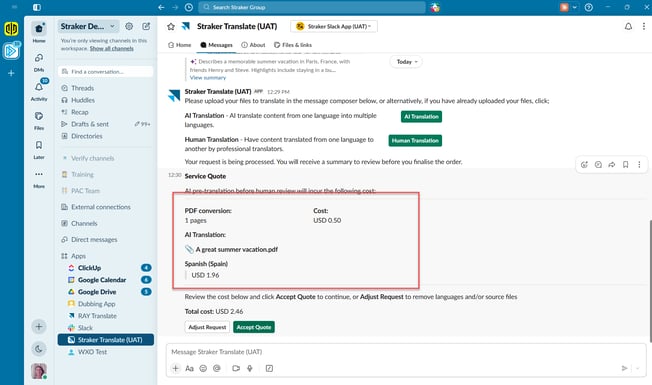Image resolution: width=652 pixels, height=385 pixels.
Task: Add reaction to the Service Quote message
Action: pos(584,165)
